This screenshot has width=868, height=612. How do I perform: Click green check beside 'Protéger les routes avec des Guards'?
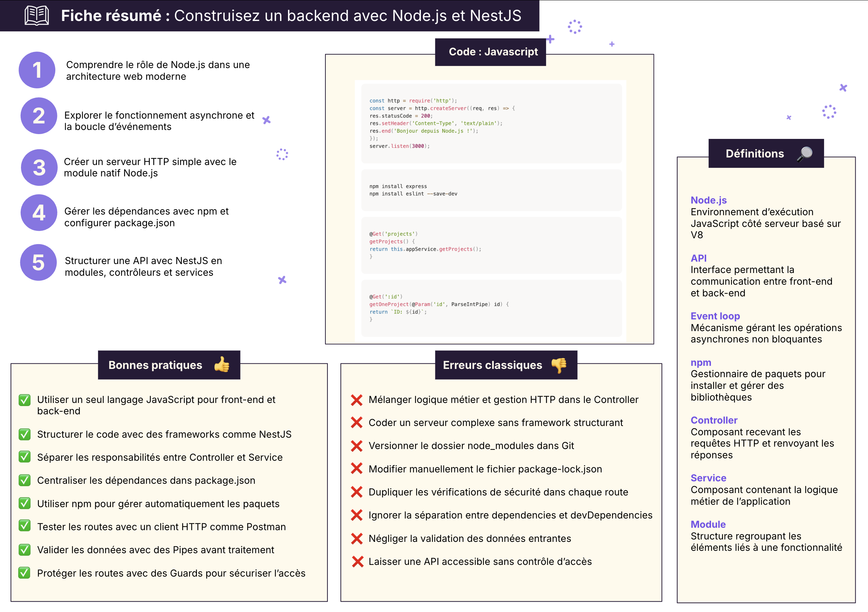coord(25,573)
